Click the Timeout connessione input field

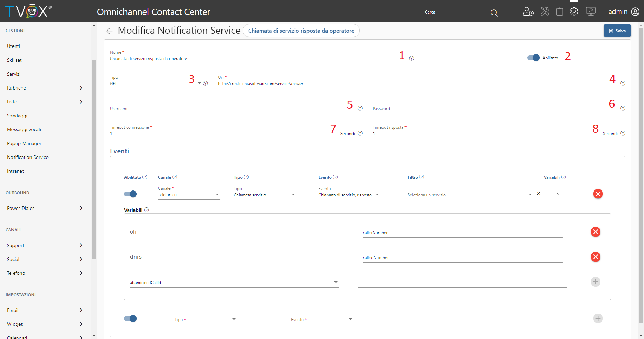tap(224, 134)
